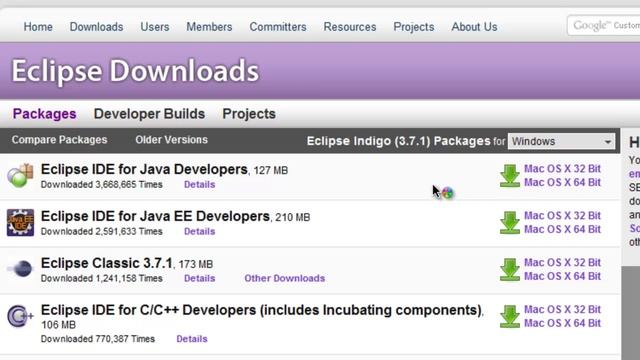Download C/C++ Developers Mac OS X 32 Bit
Image resolution: width=640 pixels, height=360 pixels.
pos(562,310)
